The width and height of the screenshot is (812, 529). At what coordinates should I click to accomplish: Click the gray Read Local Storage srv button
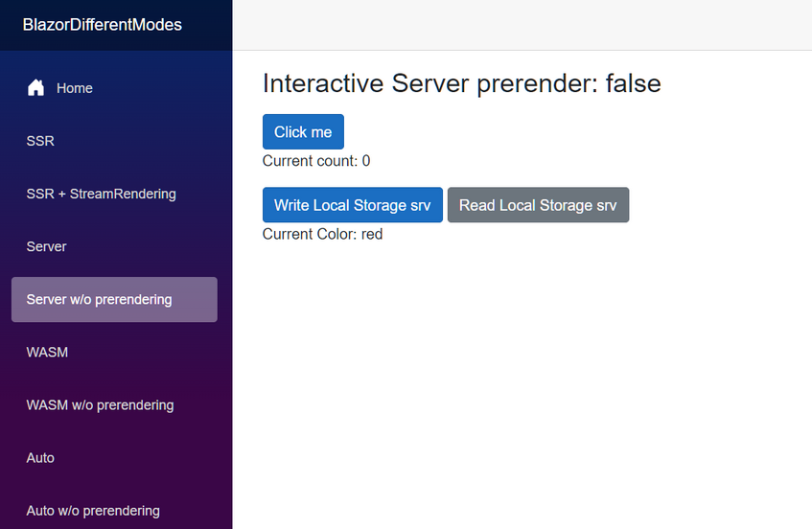coord(538,205)
